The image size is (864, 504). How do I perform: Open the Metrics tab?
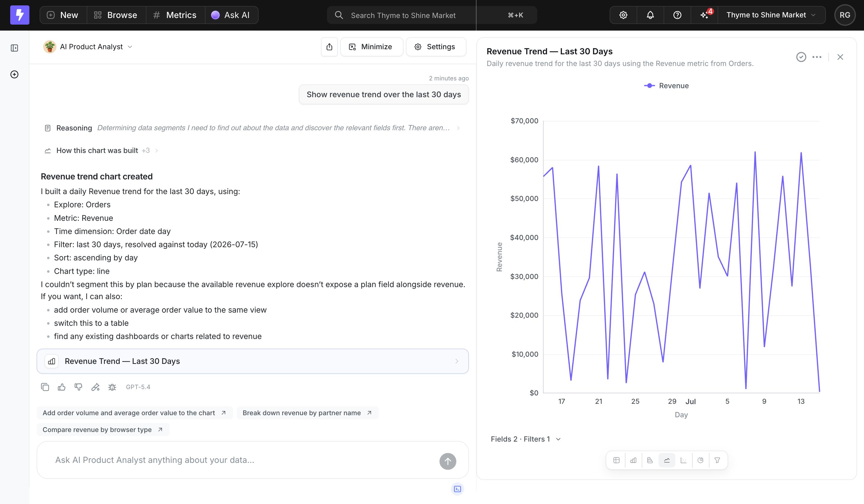pos(175,15)
